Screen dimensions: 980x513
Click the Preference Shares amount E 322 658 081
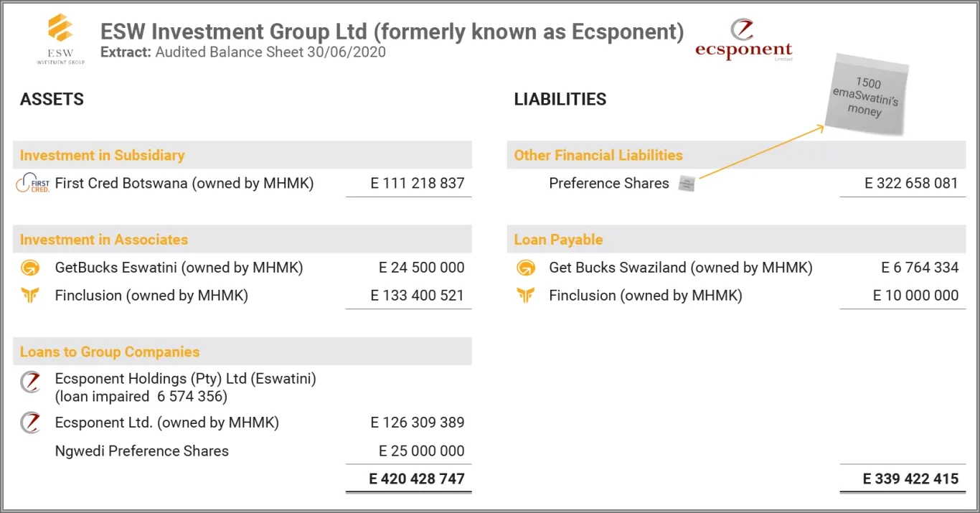tap(911, 184)
